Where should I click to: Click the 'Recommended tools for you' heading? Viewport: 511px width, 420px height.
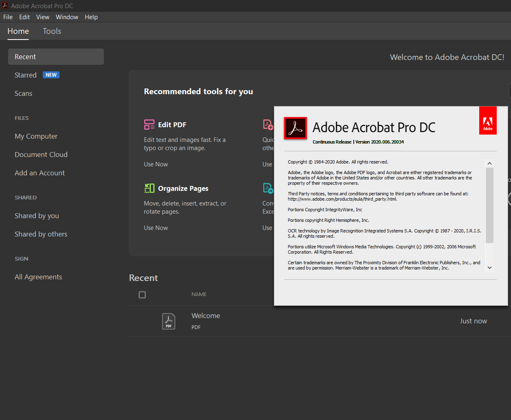(x=198, y=91)
